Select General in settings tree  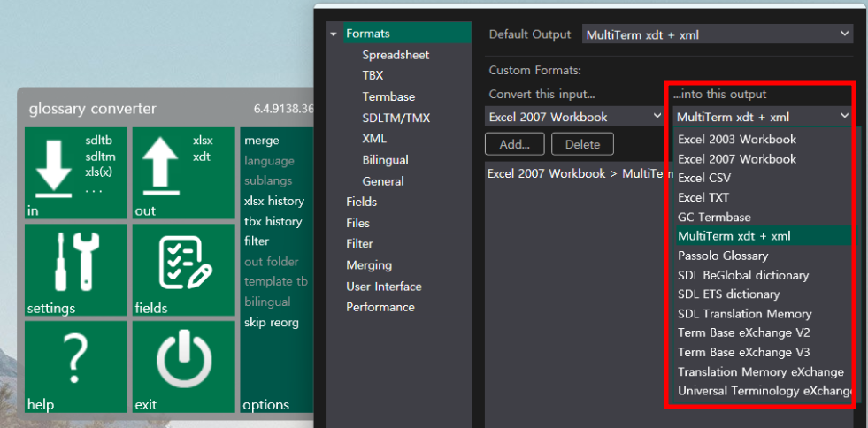(383, 180)
